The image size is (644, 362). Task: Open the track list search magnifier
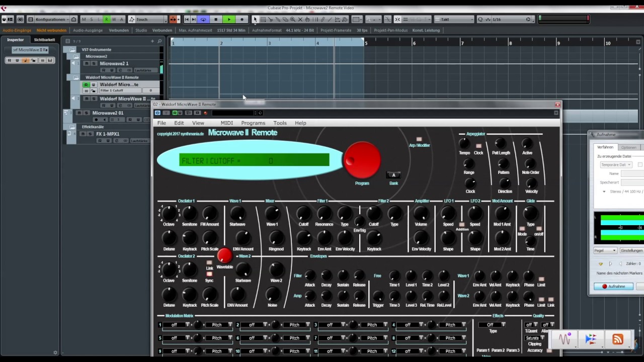click(x=159, y=41)
